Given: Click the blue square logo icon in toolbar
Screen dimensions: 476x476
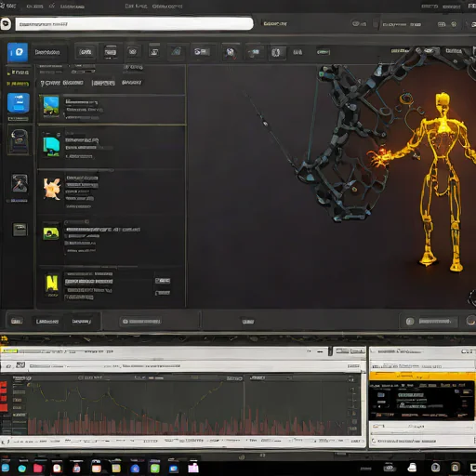Looking at the screenshot, I should (x=18, y=52).
